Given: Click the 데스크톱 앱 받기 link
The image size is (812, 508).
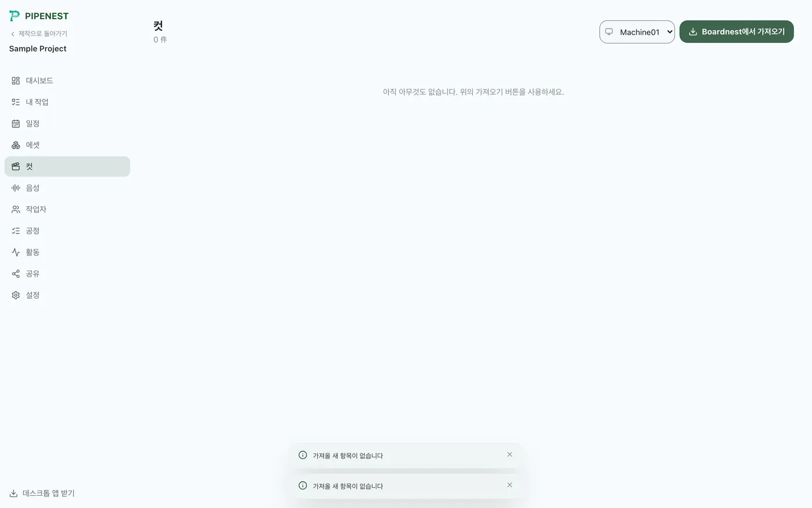Looking at the screenshot, I should [42, 493].
